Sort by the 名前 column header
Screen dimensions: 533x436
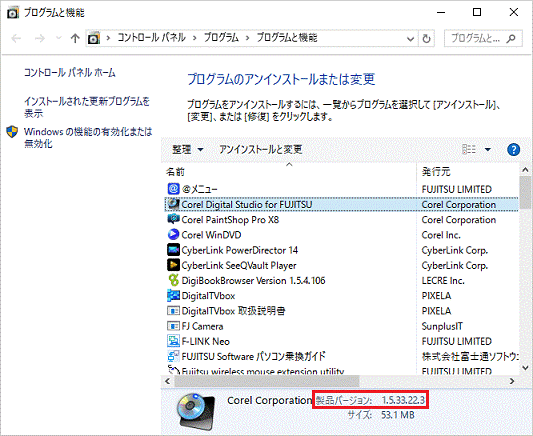175,172
